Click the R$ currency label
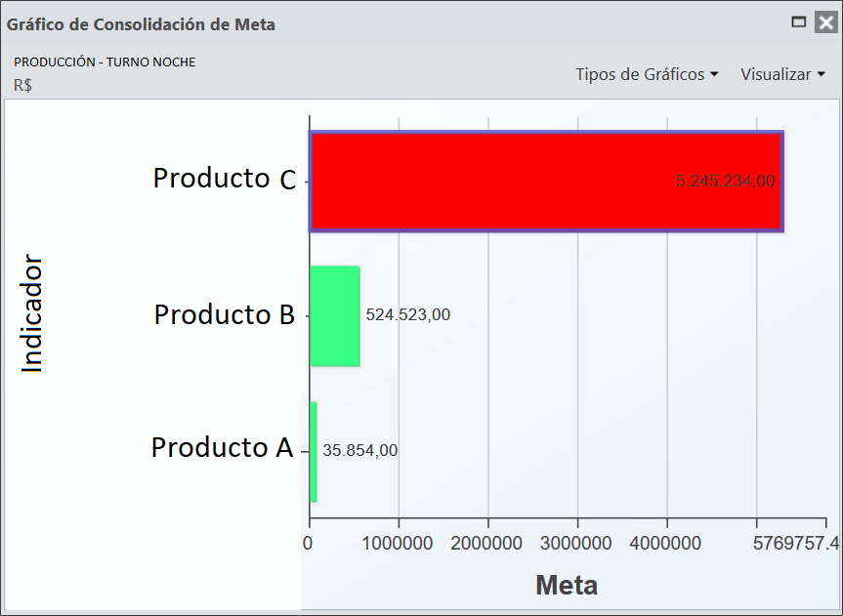The width and height of the screenshot is (843, 616). pyautogui.click(x=22, y=85)
